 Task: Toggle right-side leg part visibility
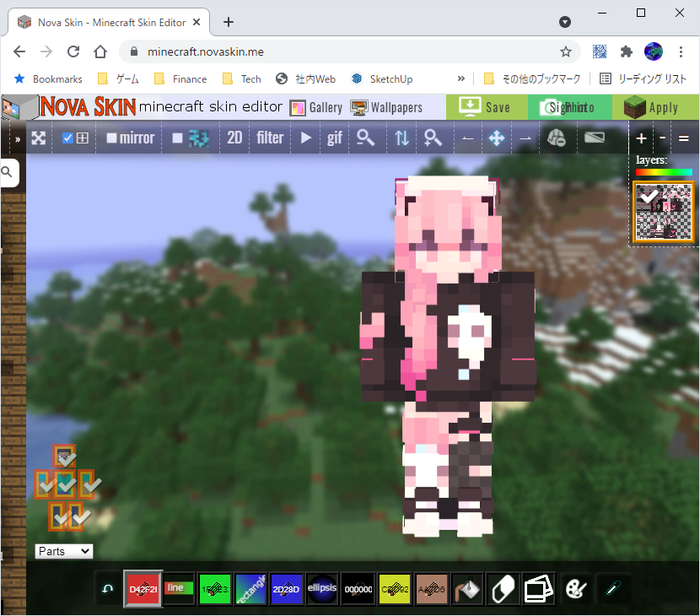(x=75, y=516)
